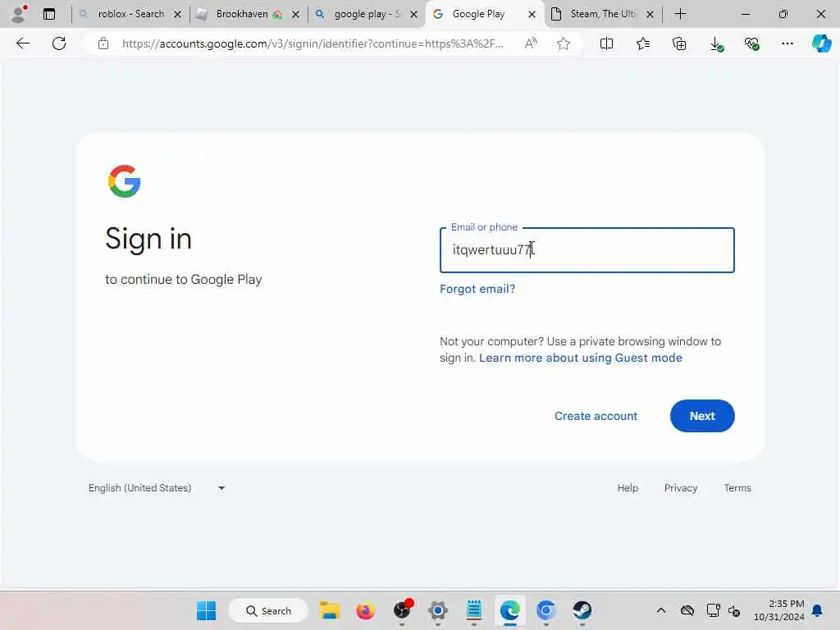The image size is (840, 630).
Task: Refresh the current page
Action: (x=59, y=43)
